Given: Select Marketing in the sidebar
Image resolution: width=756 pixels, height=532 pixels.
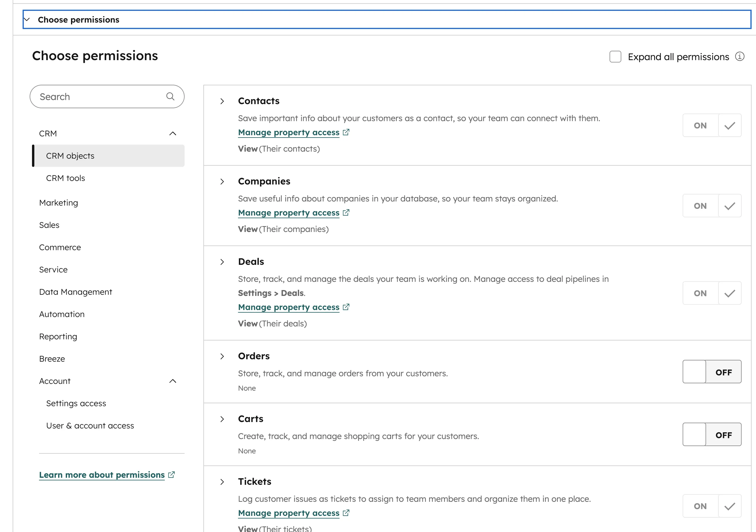Looking at the screenshot, I should (59, 203).
